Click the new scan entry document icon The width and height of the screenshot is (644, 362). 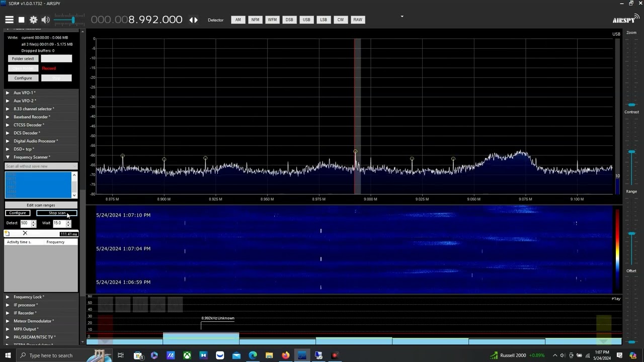point(7,233)
